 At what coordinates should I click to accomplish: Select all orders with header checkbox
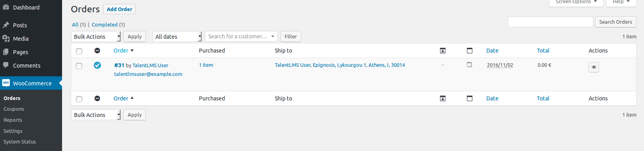pyautogui.click(x=79, y=51)
